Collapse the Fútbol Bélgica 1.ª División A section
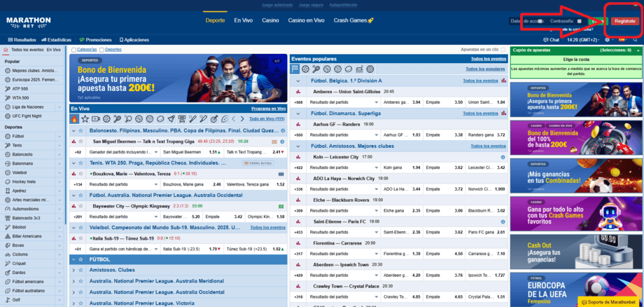The height and width of the screenshot is (307, 644). tap(298, 81)
